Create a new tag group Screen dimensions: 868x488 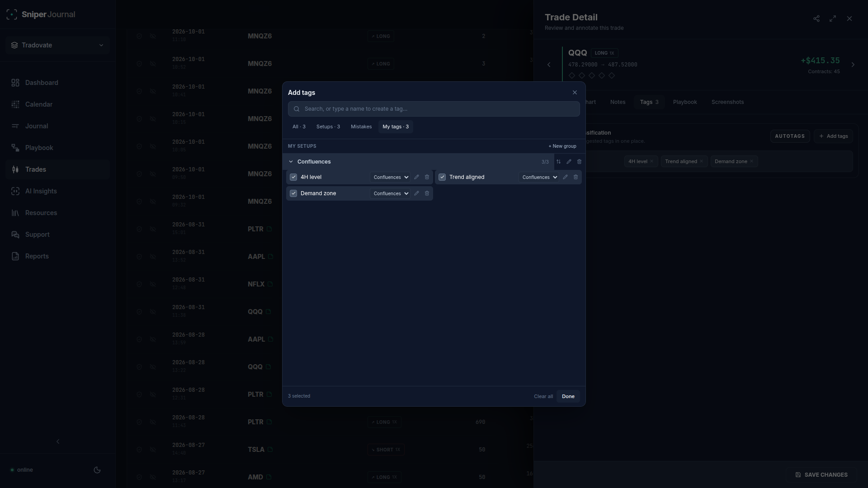click(562, 146)
